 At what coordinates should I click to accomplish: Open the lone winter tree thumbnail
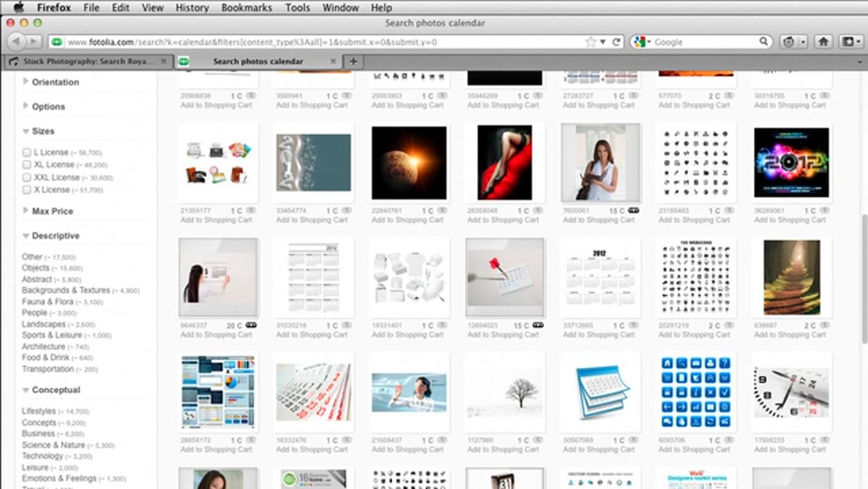click(505, 392)
